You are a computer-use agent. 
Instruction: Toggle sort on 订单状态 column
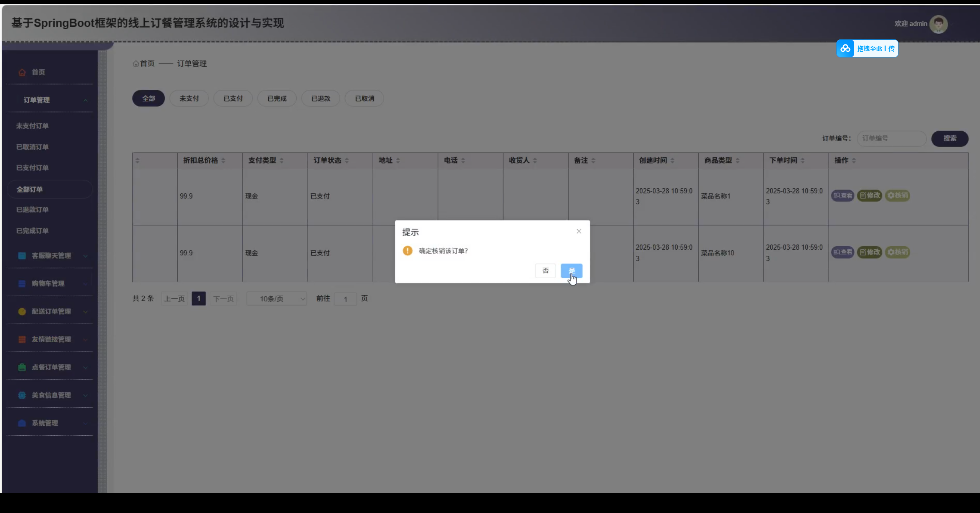pos(347,160)
